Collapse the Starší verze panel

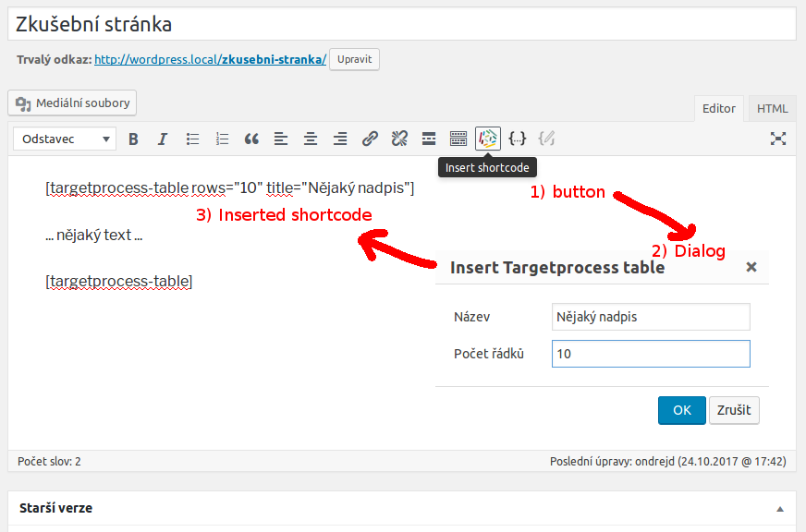click(x=780, y=509)
